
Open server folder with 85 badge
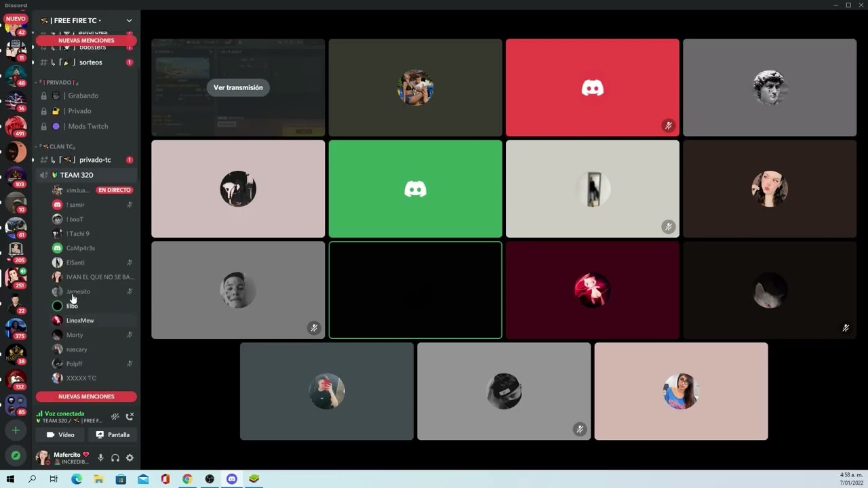[x=16, y=405]
